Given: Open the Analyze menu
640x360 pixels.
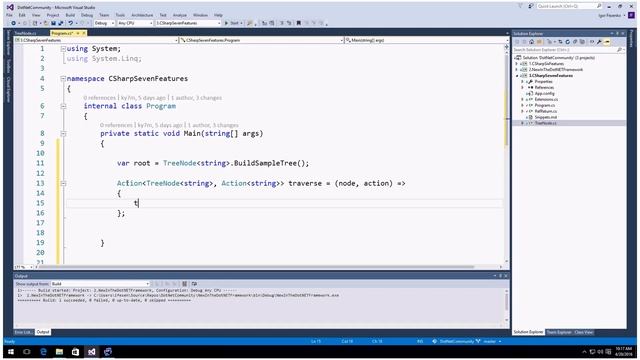Looking at the screenshot, I should (x=180, y=15).
